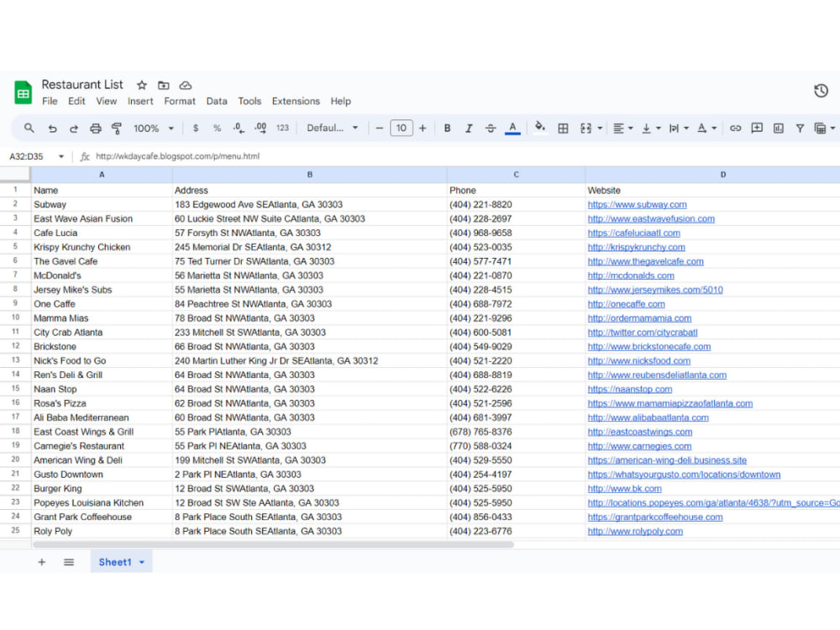The image size is (840, 630).
Task: Increase font size with plus button
Action: [x=423, y=128]
